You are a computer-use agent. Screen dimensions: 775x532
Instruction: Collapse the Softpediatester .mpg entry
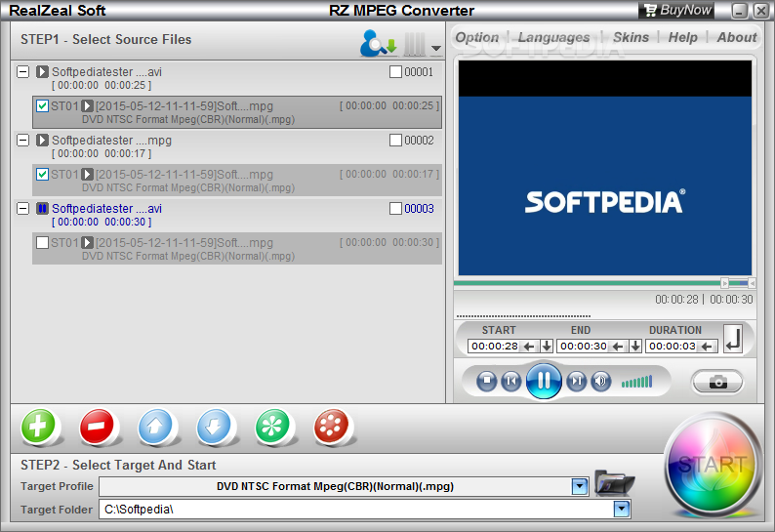pyautogui.click(x=22, y=140)
